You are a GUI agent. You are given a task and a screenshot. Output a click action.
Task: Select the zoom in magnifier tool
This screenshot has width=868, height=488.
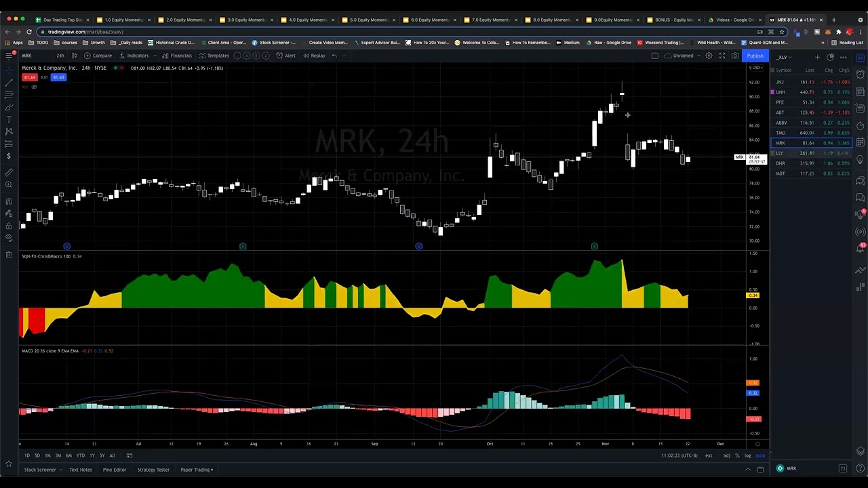click(9, 184)
